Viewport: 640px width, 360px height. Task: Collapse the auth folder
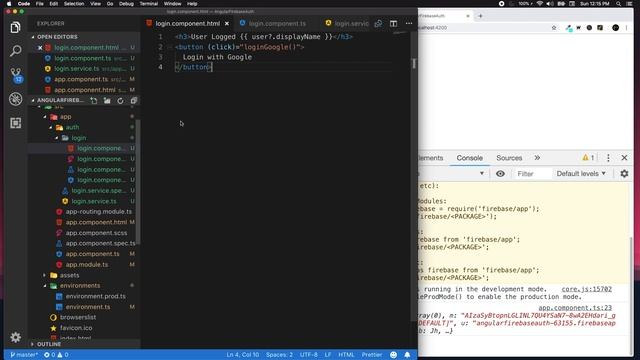[72, 127]
